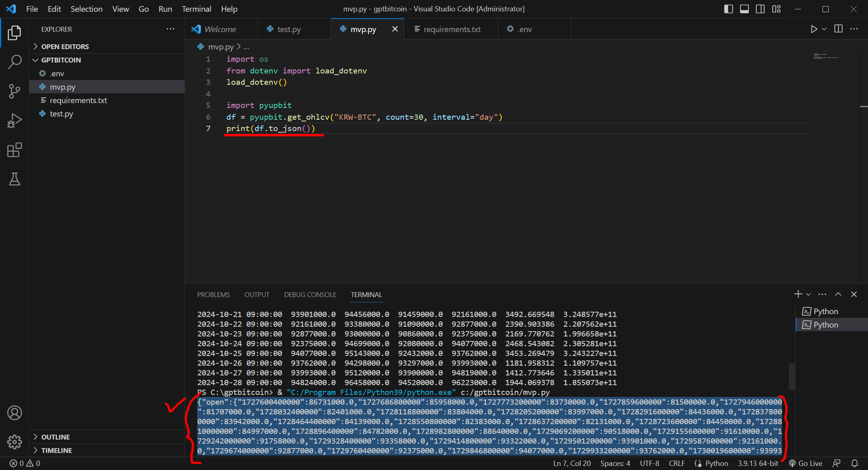The image size is (868, 470).
Task: Open Source Control view
Action: pos(15,91)
